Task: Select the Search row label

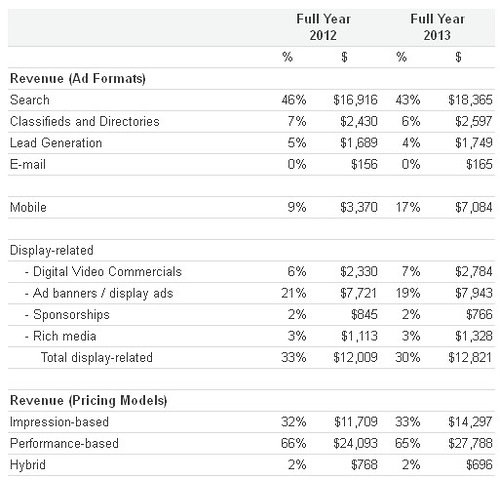Action: click(x=30, y=100)
